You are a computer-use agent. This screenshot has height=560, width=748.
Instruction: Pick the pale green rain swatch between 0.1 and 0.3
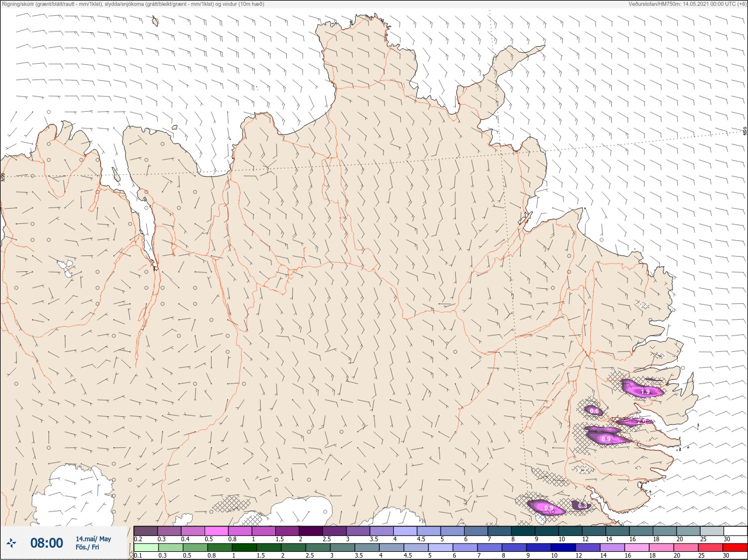(146, 548)
